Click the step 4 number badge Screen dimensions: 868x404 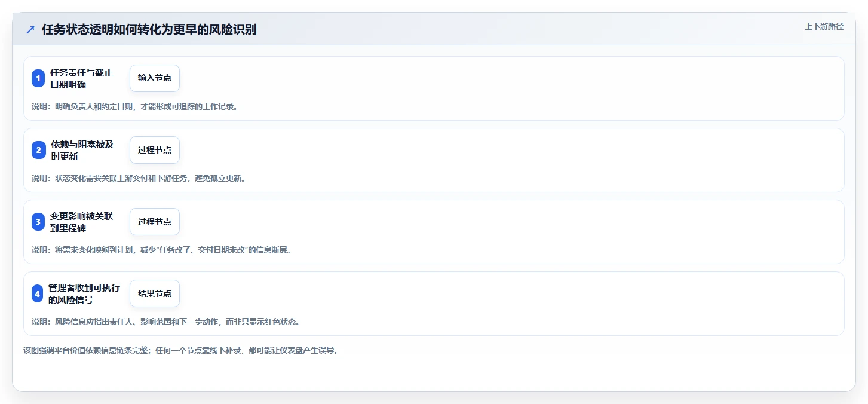click(x=38, y=293)
